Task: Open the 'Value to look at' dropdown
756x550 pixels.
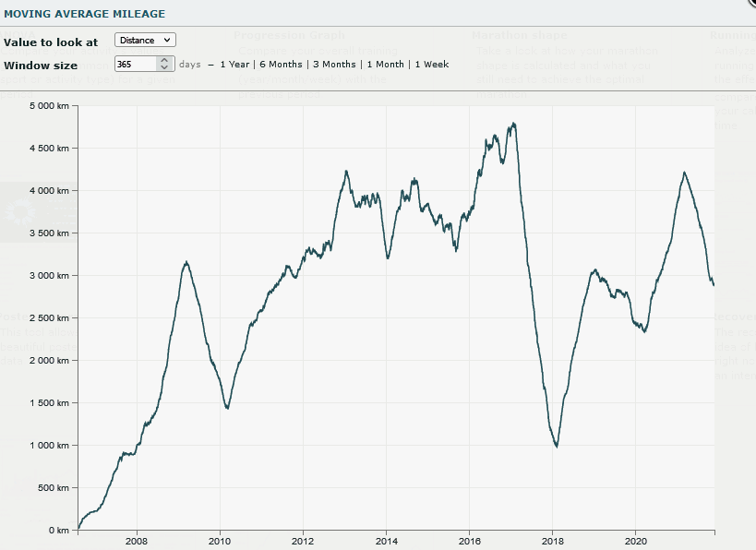Action: 144,40
